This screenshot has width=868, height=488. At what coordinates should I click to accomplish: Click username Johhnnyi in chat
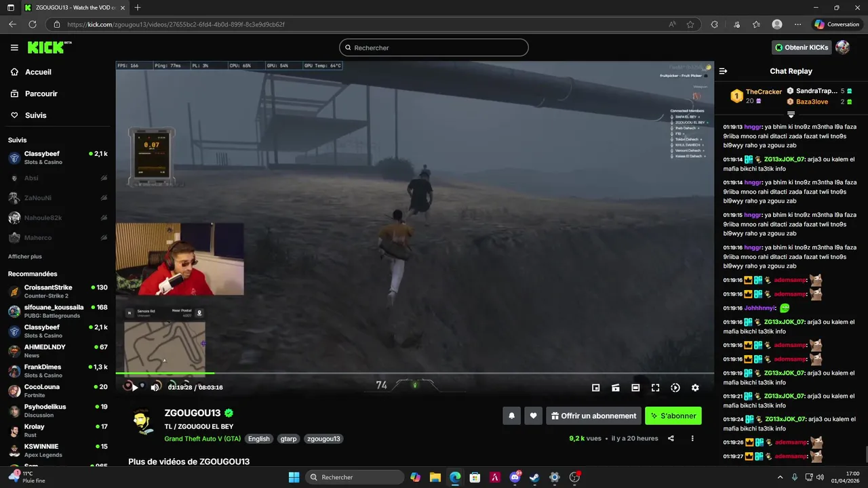(x=759, y=308)
